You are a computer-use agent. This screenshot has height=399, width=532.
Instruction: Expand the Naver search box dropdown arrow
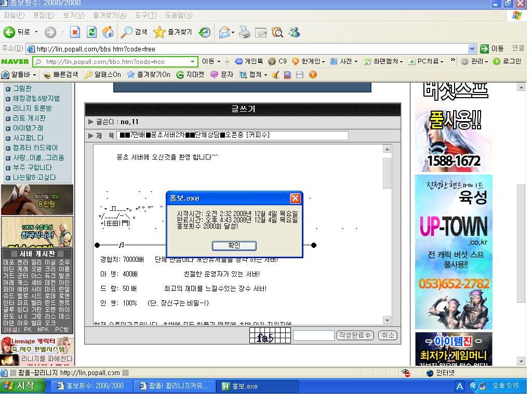(x=192, y=62)
